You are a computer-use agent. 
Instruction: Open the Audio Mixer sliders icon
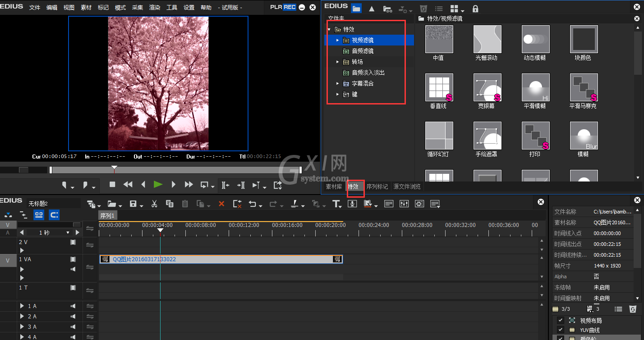404,204
